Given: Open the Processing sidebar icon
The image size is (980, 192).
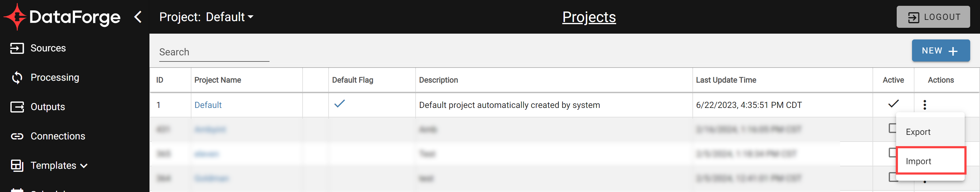Looking at the screenshot, I should (x=17, y=77).
